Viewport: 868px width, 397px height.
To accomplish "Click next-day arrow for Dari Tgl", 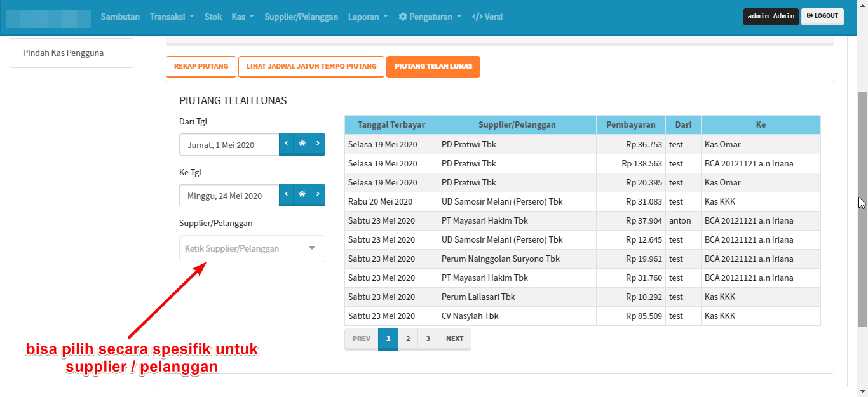I will pos(318,144).
